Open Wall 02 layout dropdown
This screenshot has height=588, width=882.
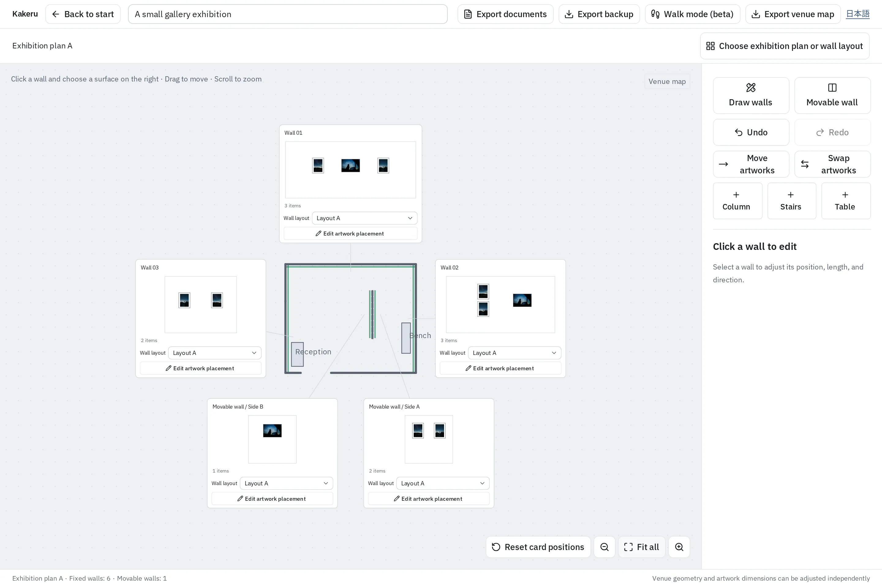click(514, 353)
